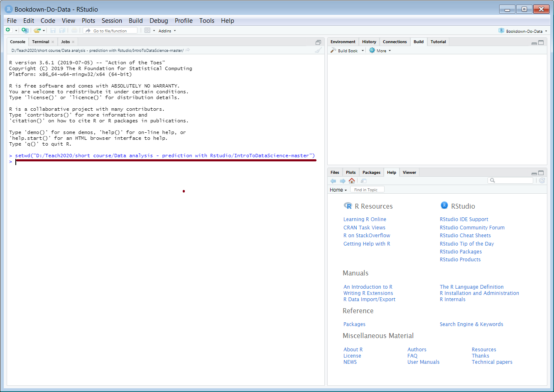Open the Tutorial tab
The image size is (554, 392).
(438, 42)
